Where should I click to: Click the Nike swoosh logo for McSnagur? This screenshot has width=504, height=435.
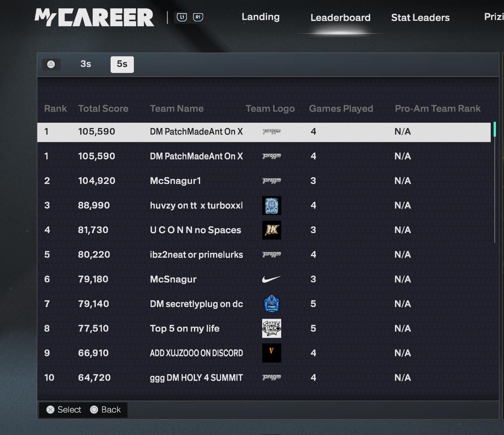271,279
